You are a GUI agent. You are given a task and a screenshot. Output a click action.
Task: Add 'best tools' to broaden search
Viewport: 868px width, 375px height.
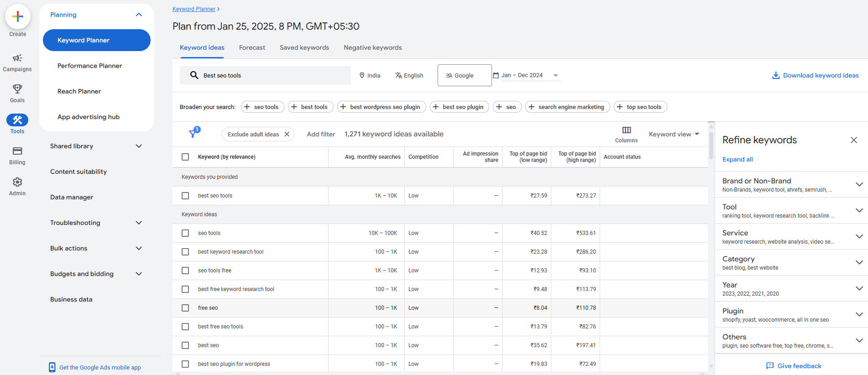pos(311,107)
